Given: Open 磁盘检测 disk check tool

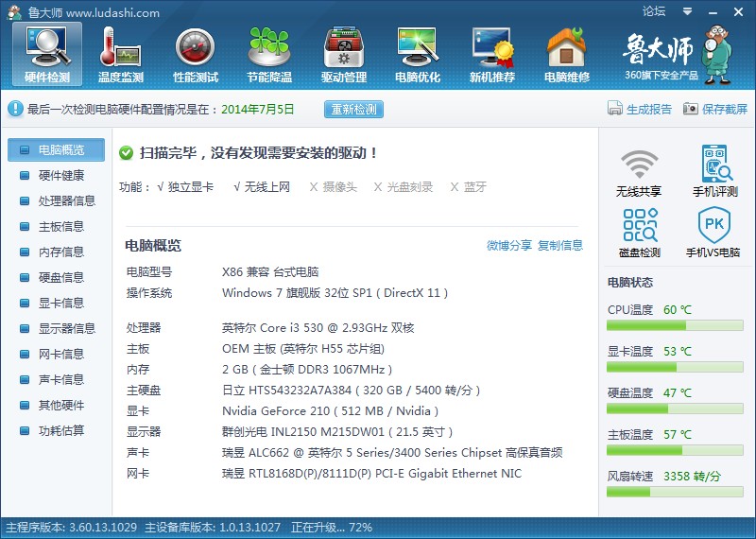Looking at the screenshot, I should tap(640, 233).
